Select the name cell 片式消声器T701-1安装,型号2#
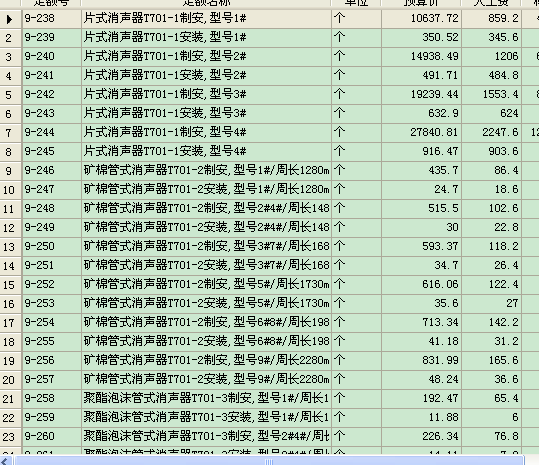The image size is (539, 465). (x=206, y=76)
